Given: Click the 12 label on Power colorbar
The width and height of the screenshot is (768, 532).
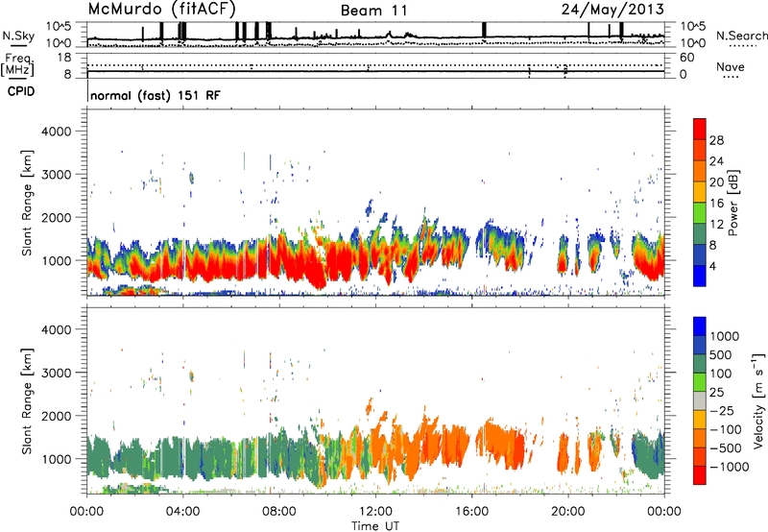Looking at the screenshot, I should click(716, 225).
